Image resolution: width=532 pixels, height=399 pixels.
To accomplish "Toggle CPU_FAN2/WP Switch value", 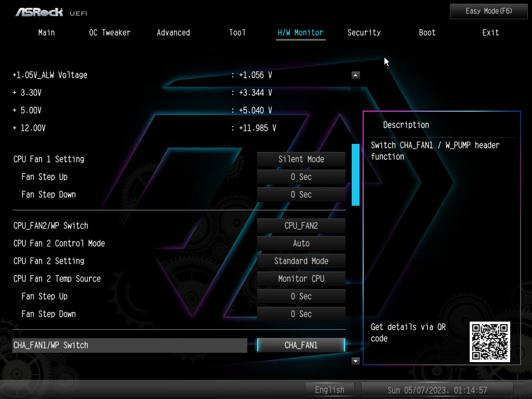I will [301, 226].
